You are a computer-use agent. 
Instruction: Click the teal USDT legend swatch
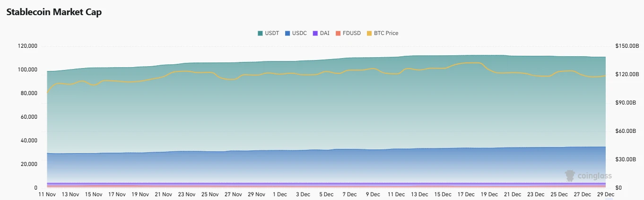point(260,33)
